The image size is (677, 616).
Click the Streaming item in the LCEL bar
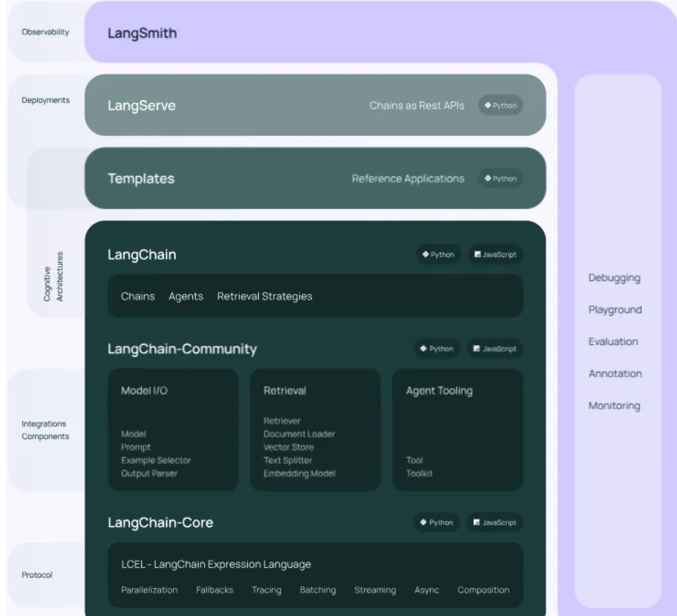377,589
